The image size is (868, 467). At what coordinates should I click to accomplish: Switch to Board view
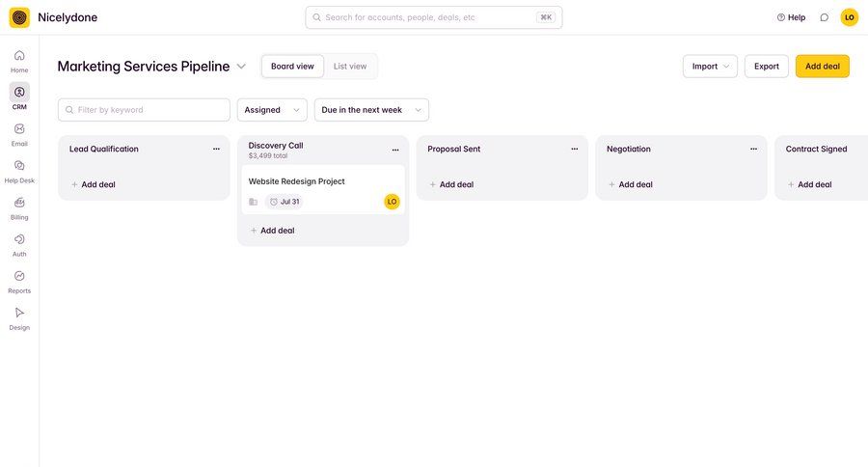coord(292,66)
